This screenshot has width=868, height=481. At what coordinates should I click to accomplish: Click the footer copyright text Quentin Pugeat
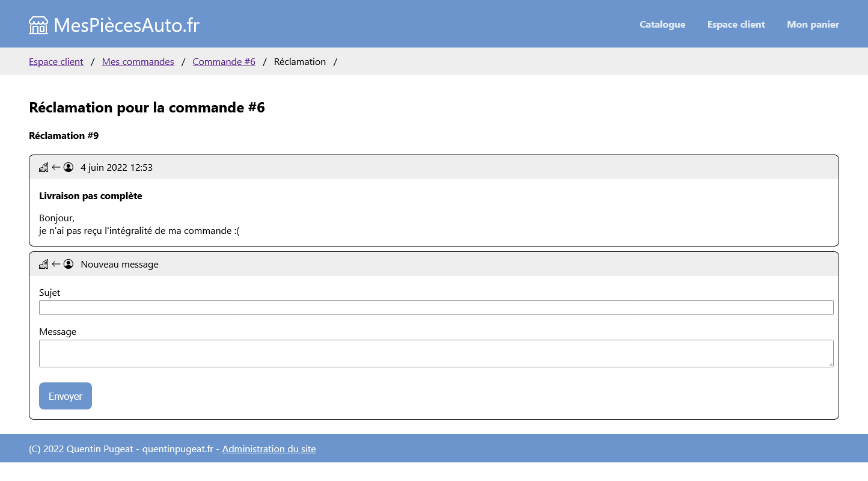pos(101,449)
